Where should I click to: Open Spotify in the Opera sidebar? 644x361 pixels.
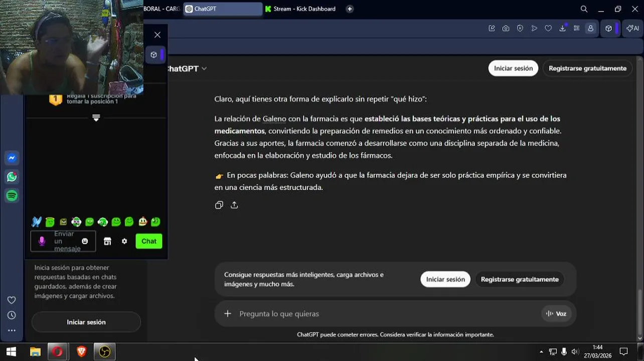click(x=12, y=196)
